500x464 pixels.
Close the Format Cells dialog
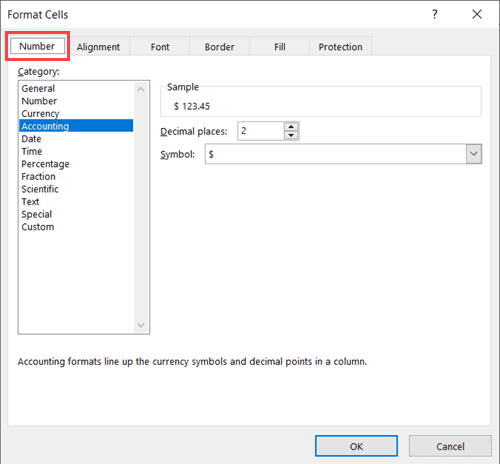click(477, 14)
